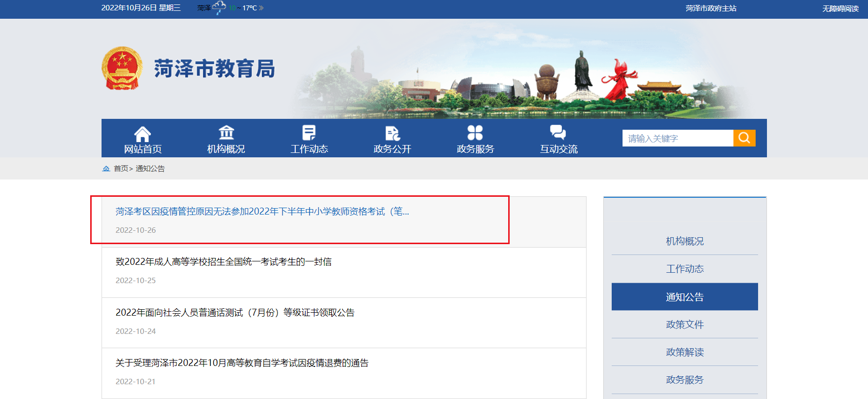The image size is (868, 399).
Task: Click the 菏泽 city name beside weather
Action: coord(204,8)
